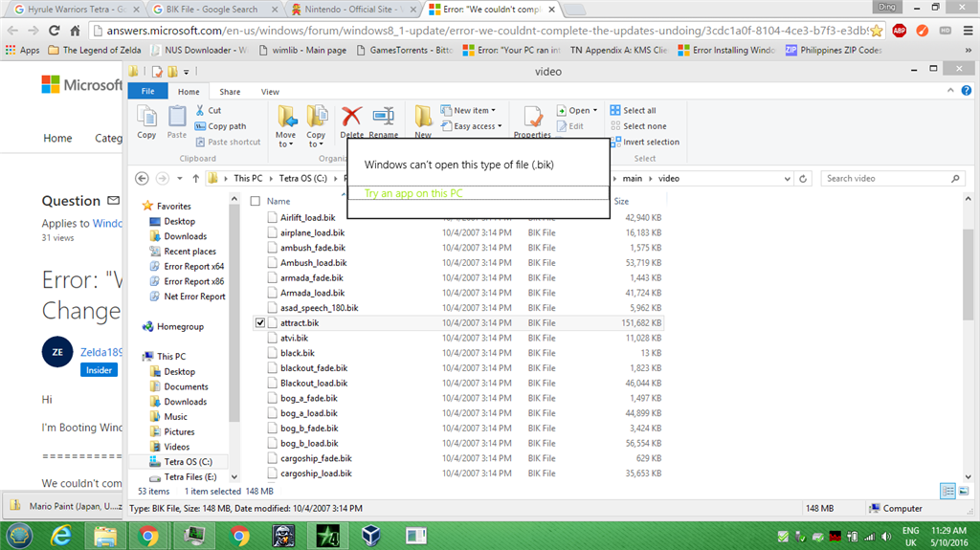Open the New item dropdown

pyautogui.click(x=468, y=110)
